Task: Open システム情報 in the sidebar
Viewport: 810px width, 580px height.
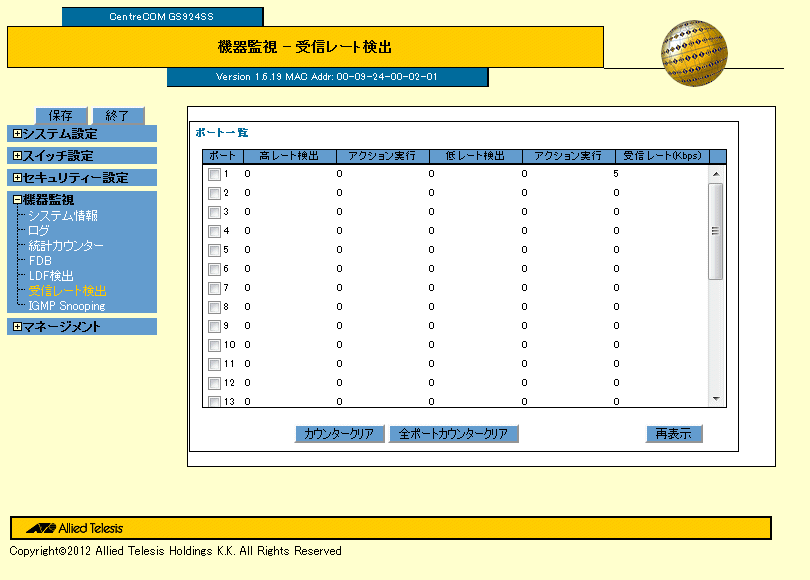Action: [62, 216]
